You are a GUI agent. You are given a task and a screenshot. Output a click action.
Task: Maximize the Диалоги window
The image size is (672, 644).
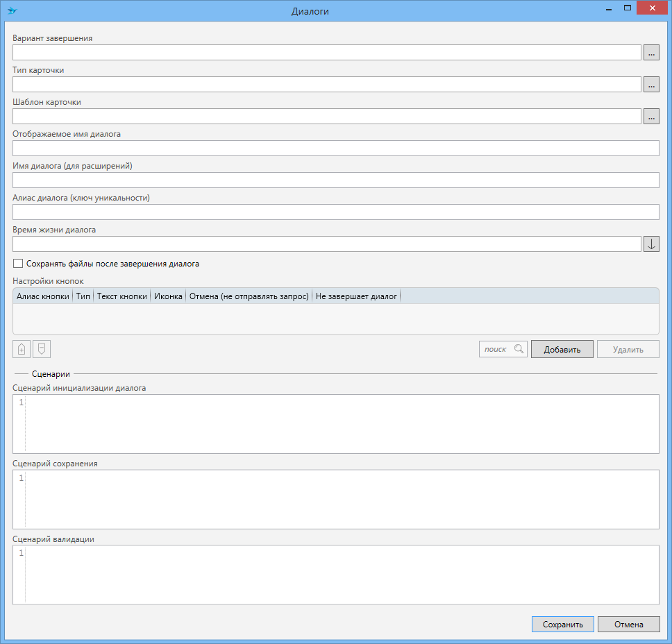[628, 8]
